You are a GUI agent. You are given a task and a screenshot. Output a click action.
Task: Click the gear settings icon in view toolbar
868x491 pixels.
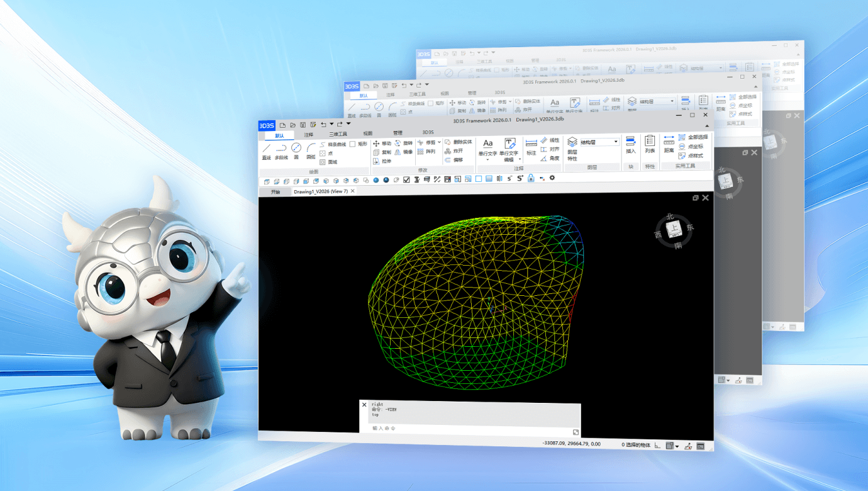(552, 179)
